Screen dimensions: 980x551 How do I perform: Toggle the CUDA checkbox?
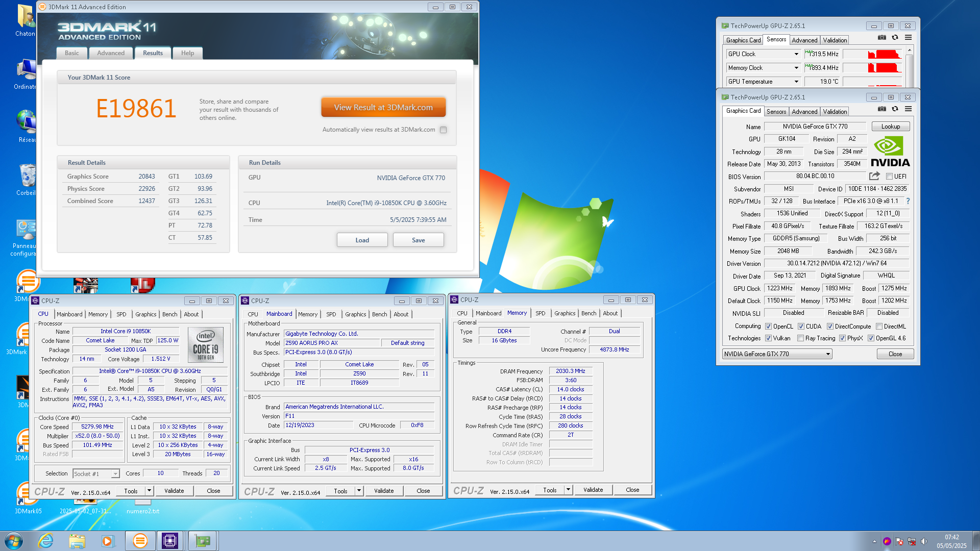pos(801,327)
